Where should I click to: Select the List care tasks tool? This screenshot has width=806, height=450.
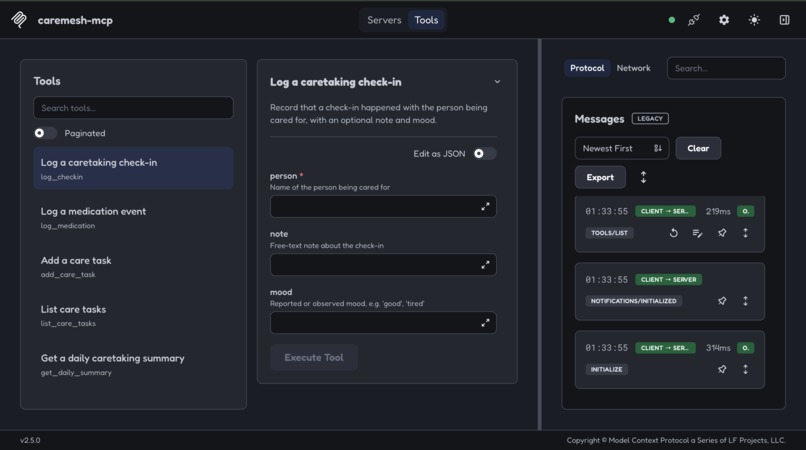pyautogui.click(x=133, y=315)
